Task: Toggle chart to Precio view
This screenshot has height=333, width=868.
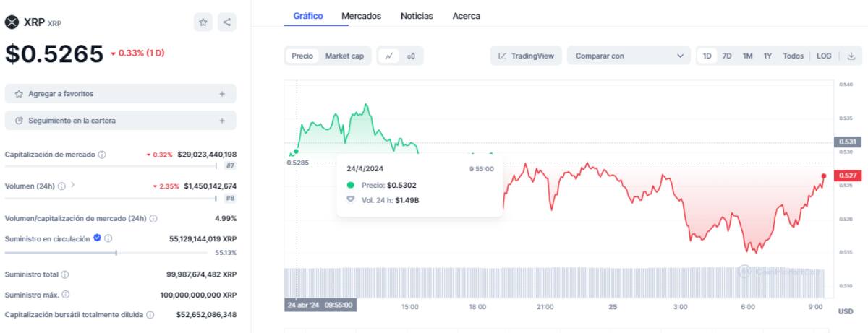Action: [302, 56]
